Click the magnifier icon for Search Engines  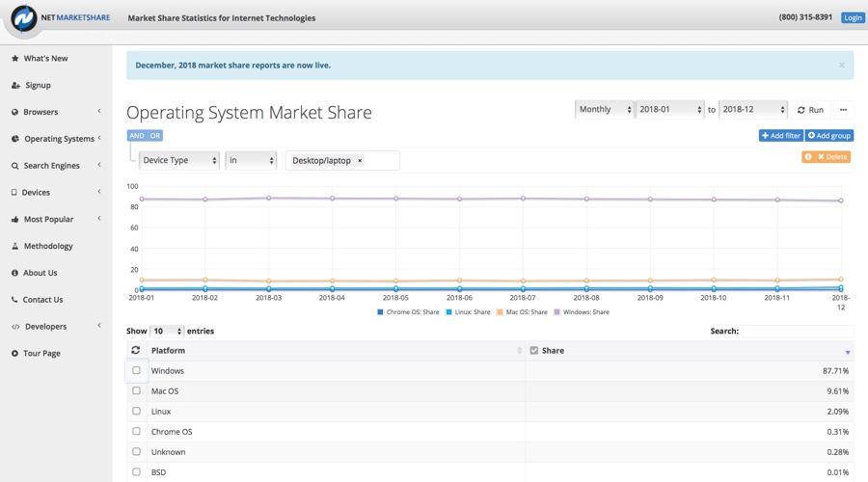click(x=14, y=166)
